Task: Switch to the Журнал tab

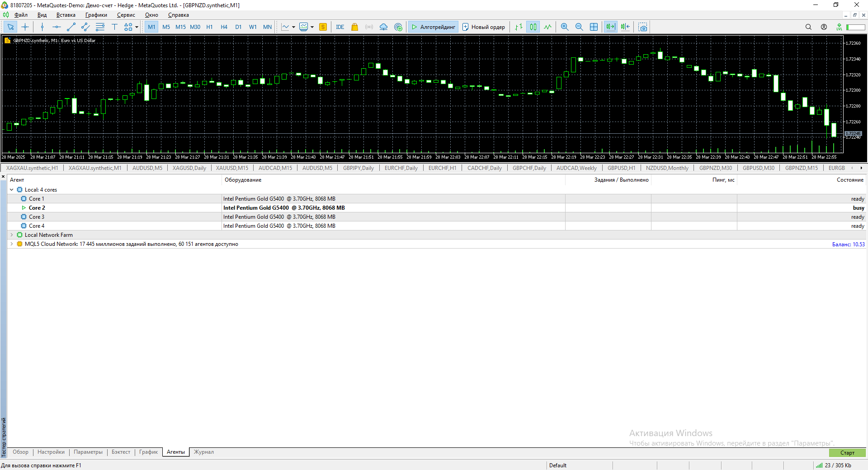Action: coord(203,452)
